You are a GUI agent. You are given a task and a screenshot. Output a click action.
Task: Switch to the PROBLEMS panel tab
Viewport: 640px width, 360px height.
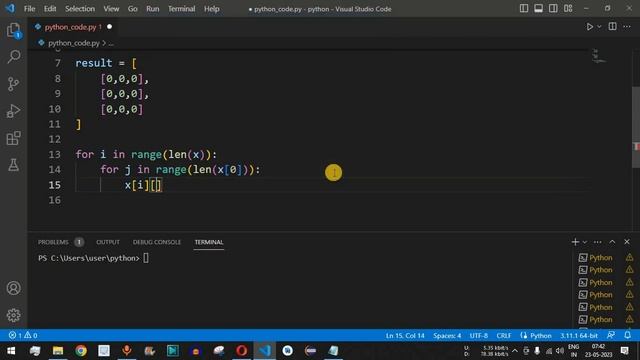53,242
